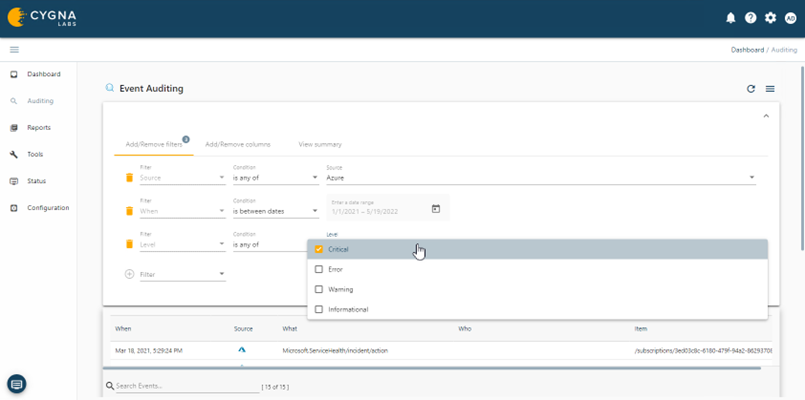
Task: Sort by the Item column header
Action: (x=640, y=329)
